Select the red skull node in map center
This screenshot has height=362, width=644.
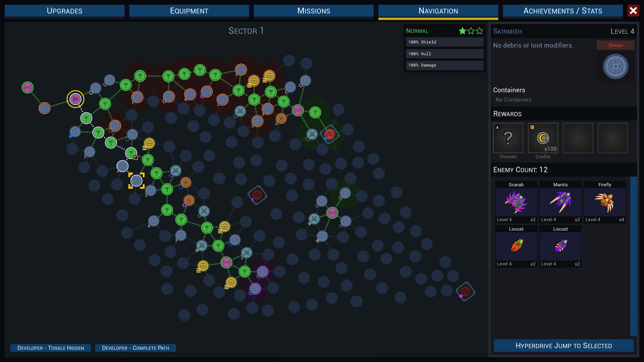point(257,195)
